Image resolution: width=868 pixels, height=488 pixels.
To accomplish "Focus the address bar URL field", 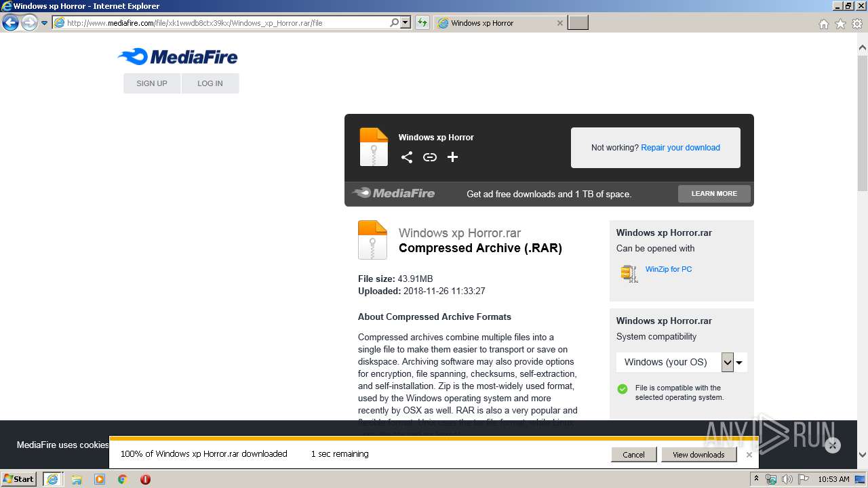I will [x=227, y=22].
